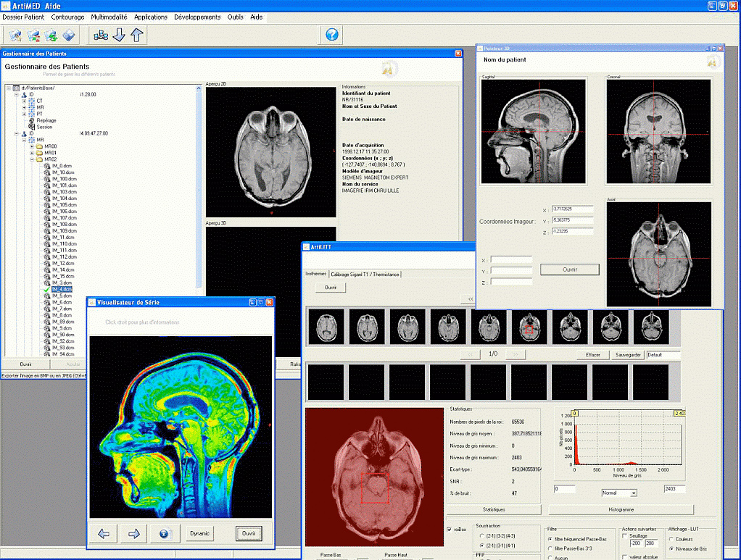Select Soustraction (2-1) (3-1) (4-1) option
This screenshot has height=560, width=741.
coord(481,546)
